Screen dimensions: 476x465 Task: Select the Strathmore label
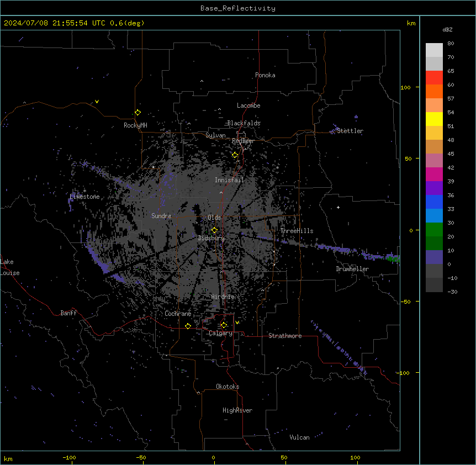285,336
